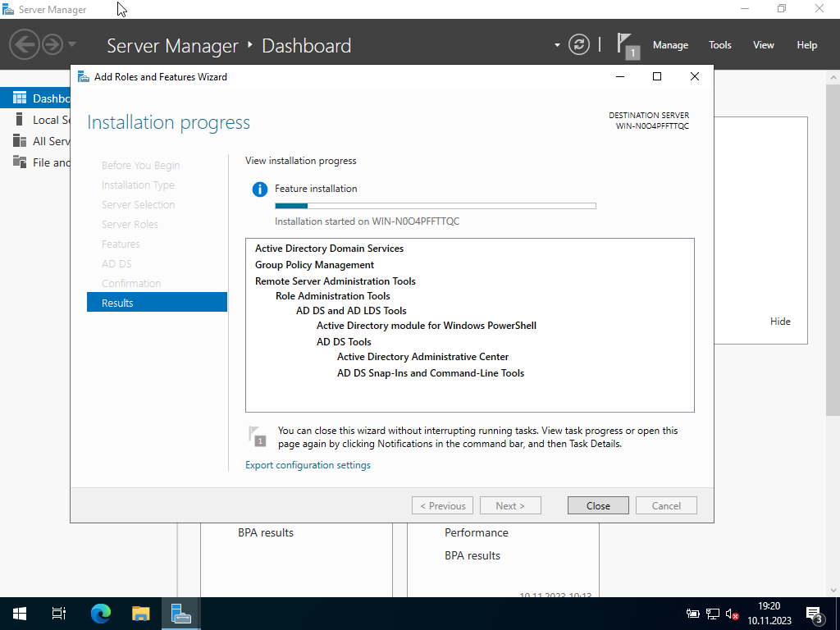This screenshot has height=630, width=840.
Task: Click the network icon in system tray
Action: (713, 614)
